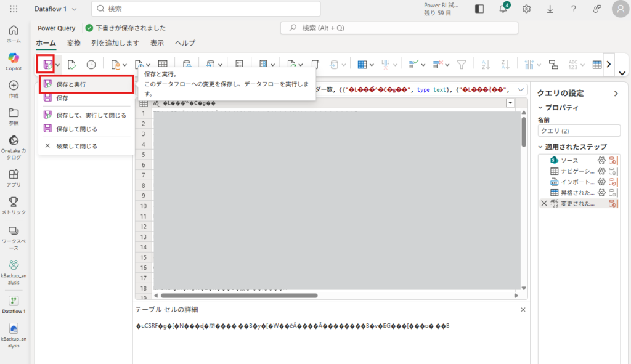Choose 保存と実行 from save menu

tap(71, 84)
